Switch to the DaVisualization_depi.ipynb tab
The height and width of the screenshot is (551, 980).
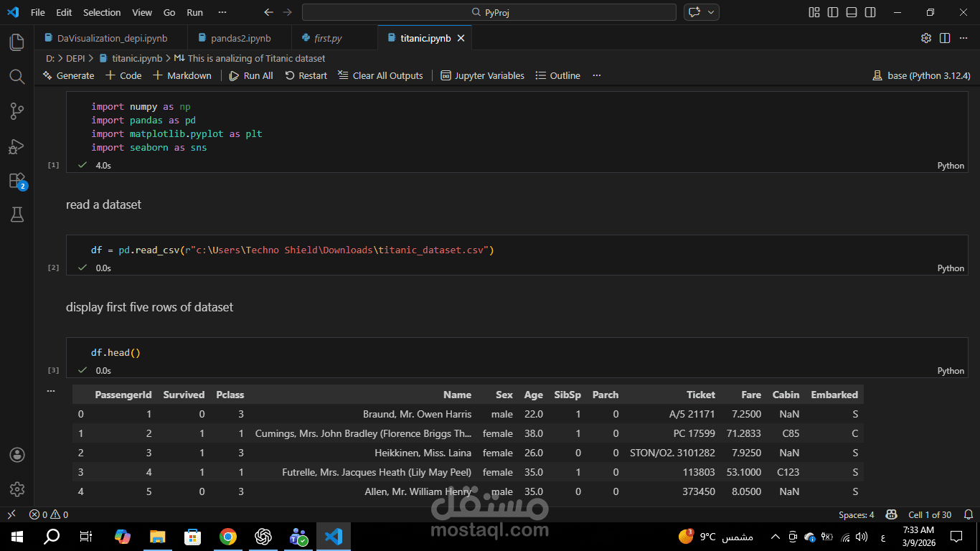tap(111, 38)
